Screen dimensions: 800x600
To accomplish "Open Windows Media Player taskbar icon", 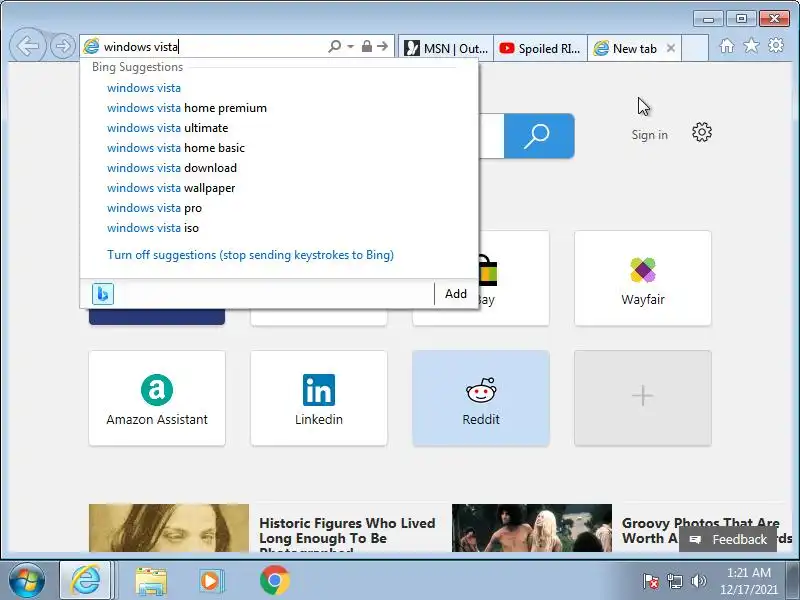I will pos(211,581).
